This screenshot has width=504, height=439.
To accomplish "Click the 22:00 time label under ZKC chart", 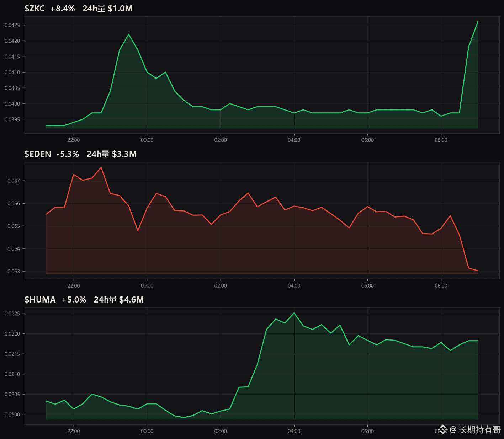I will (74, 140).
